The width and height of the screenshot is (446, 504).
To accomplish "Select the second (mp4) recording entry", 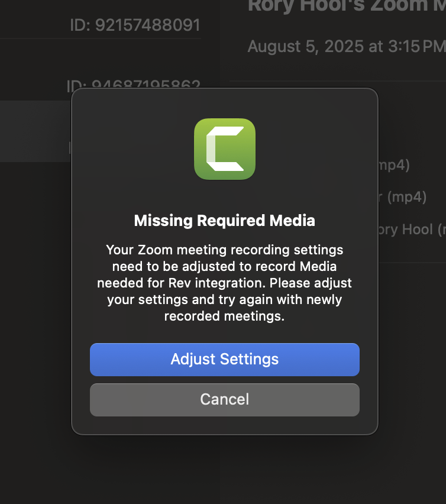I will [x=406, y=197].
